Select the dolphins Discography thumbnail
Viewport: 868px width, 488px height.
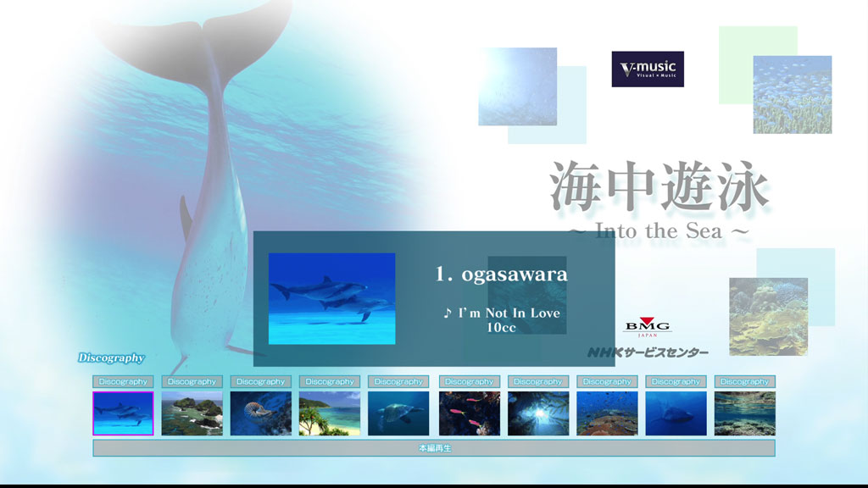pos(121,414)
